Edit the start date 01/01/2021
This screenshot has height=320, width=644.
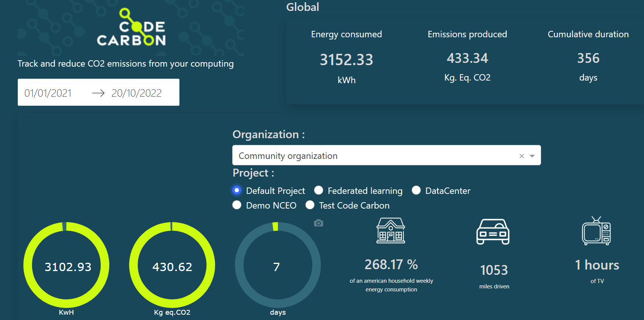point(48,93)
